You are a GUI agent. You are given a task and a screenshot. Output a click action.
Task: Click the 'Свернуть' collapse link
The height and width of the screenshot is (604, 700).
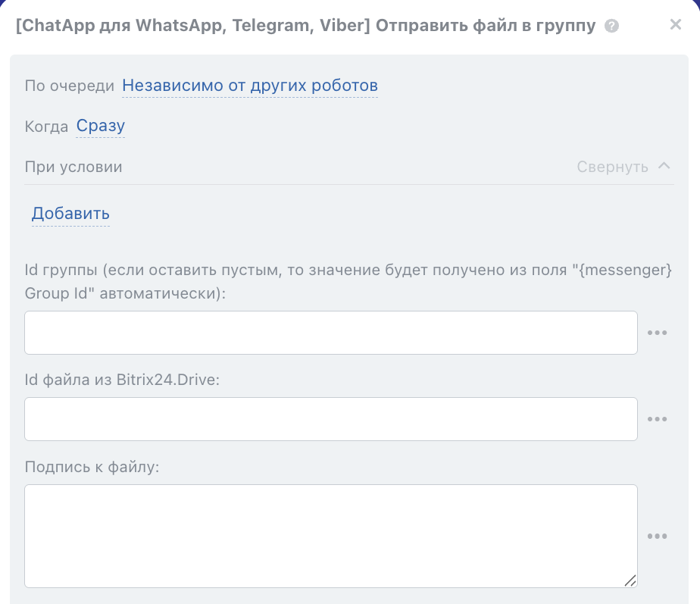pos(612,167)
